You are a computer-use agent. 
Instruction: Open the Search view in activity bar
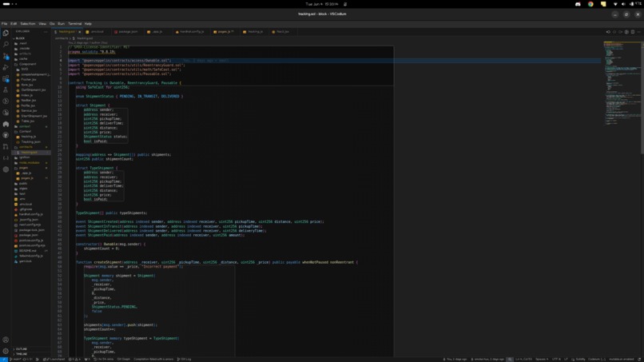(x=6, y=44)
